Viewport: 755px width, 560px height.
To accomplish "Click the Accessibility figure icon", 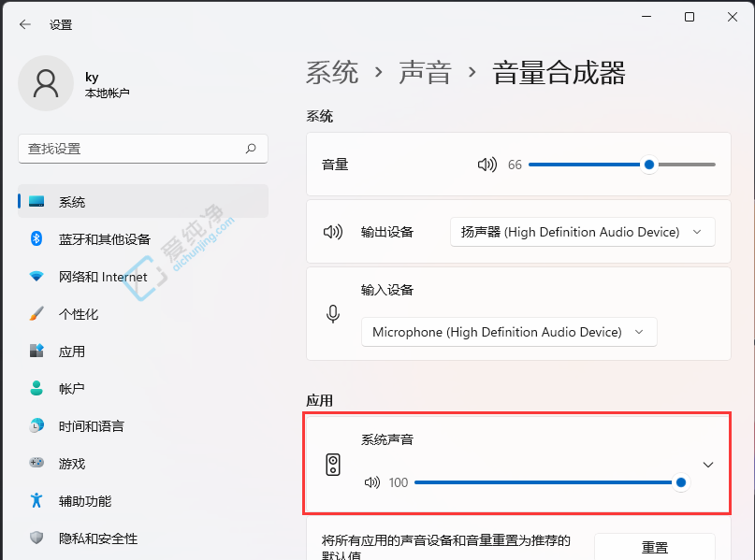I will point(36,500).
